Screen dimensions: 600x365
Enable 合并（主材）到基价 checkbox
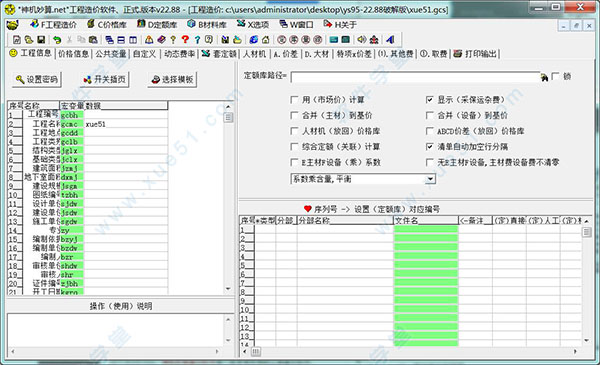point(294,115)
